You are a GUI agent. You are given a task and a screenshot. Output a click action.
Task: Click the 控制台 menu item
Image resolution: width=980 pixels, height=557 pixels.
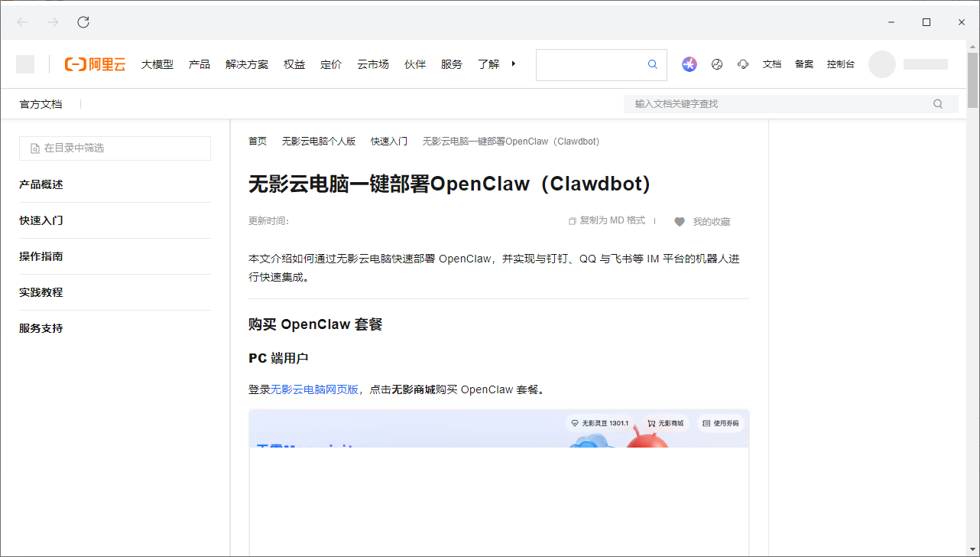click(841, 64)
